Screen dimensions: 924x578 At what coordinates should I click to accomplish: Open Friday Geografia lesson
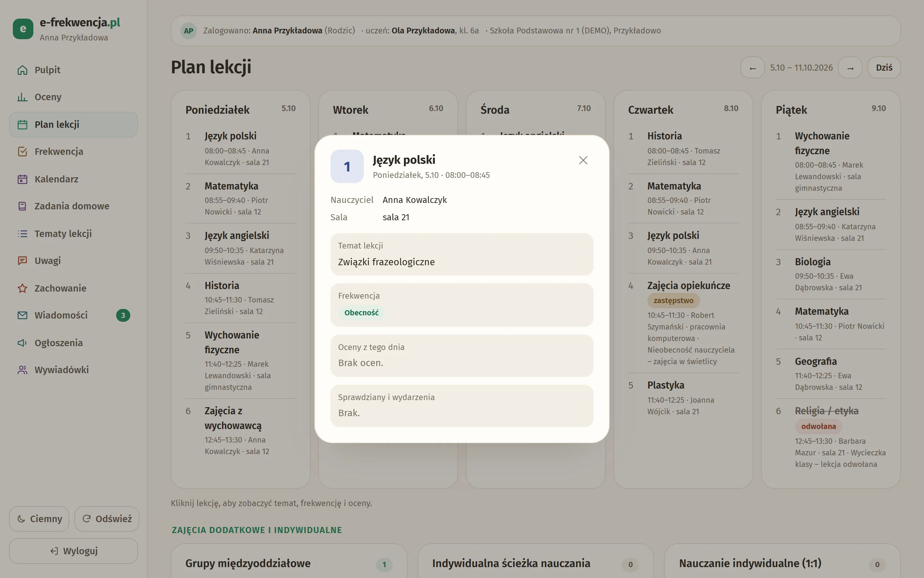(831, 374)
